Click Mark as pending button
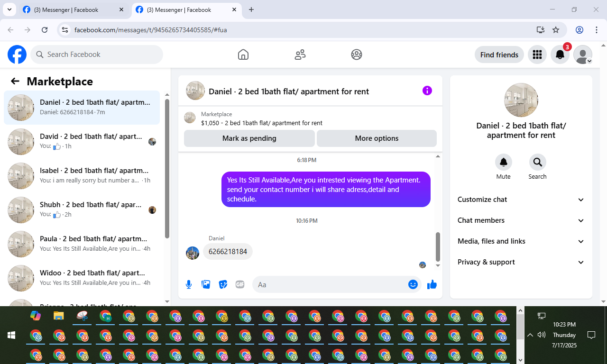This screenshot has height=364, width=607. pyautogui.click(x=249, y=138)
